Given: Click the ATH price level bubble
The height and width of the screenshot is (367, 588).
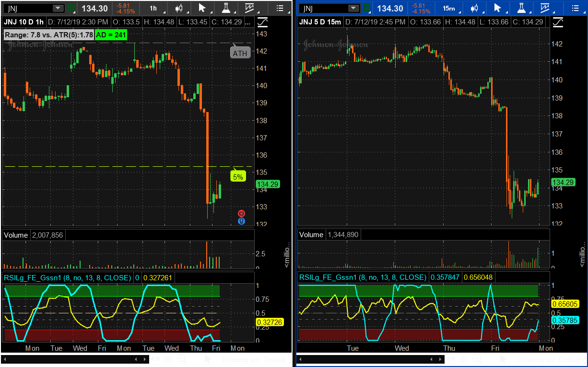Looking at the screenshot, I should coord(240,53).
